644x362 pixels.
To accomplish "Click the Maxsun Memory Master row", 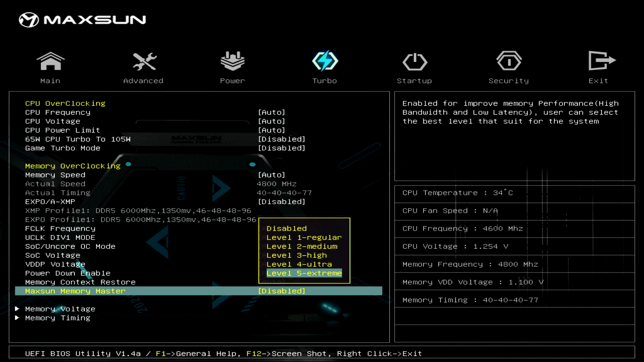I will (75, 291).
